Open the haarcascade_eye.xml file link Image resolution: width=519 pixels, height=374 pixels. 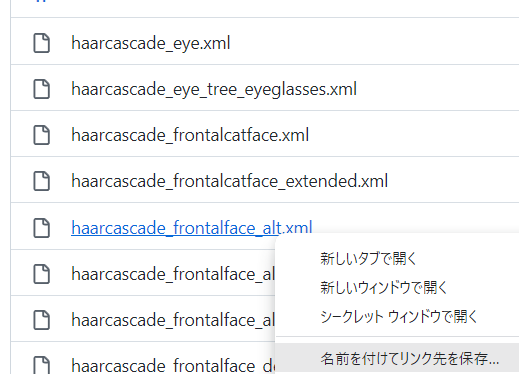[151, 43]
